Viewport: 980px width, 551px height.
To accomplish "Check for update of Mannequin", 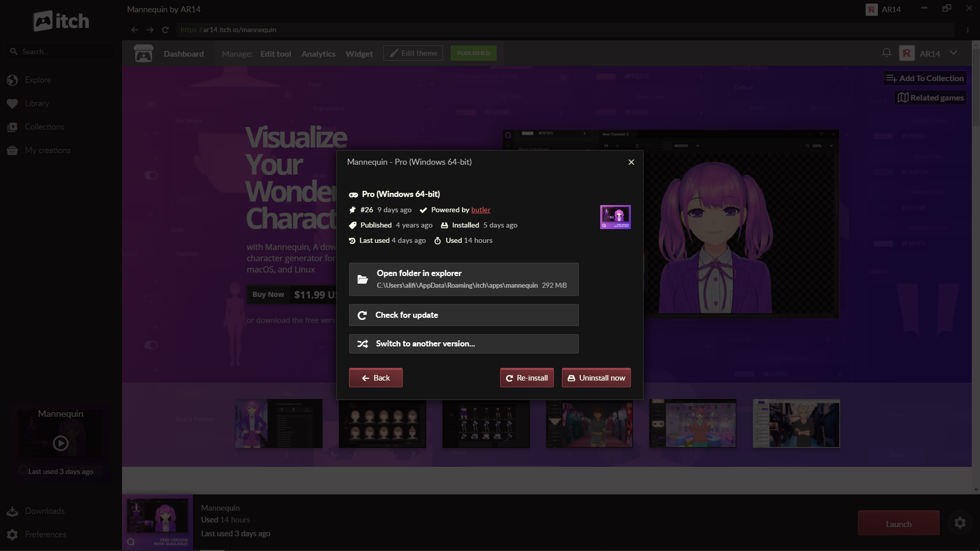I will click(x=463, y=315).
